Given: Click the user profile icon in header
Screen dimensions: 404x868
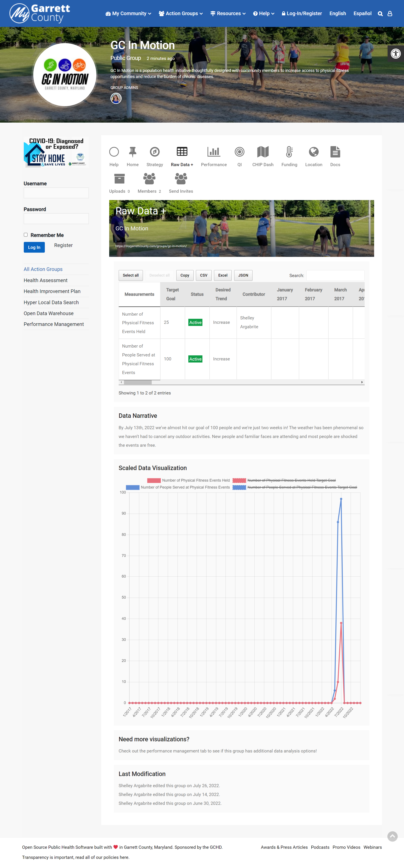Looking at the screenshot, I should coord(390,13).
